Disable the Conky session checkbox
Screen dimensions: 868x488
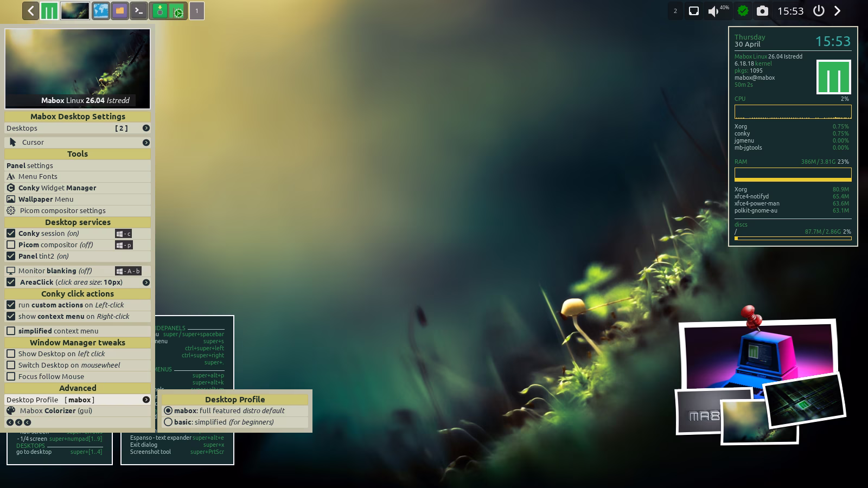pos(11,233)
